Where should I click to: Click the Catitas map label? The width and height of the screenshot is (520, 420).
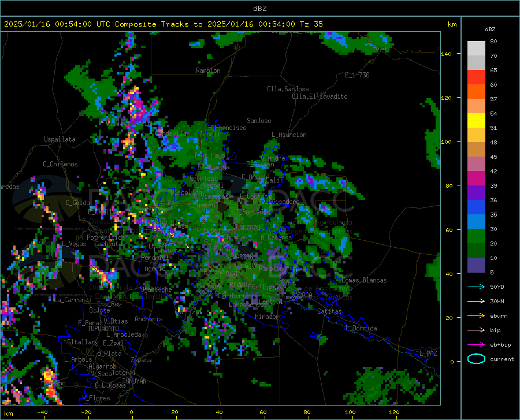(x=330, y=311)
